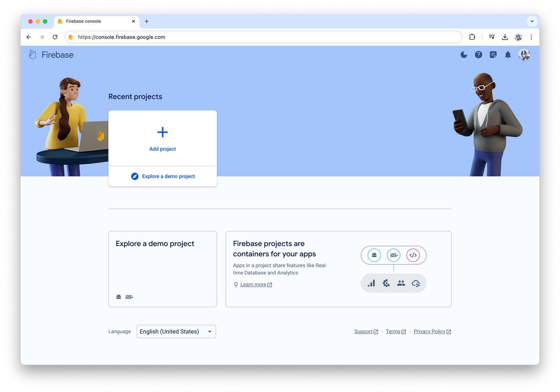Open the browser three-dot menu

click(x=531, y=37)
